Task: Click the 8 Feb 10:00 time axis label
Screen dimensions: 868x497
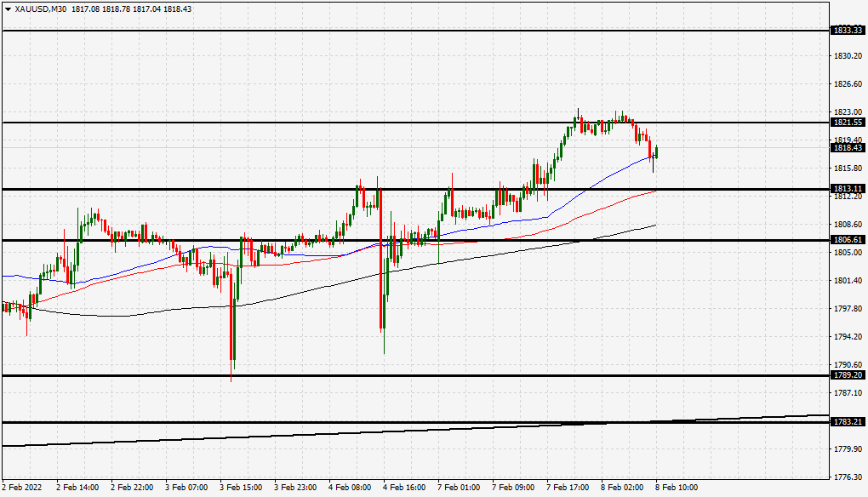Action: coord(677,488)
